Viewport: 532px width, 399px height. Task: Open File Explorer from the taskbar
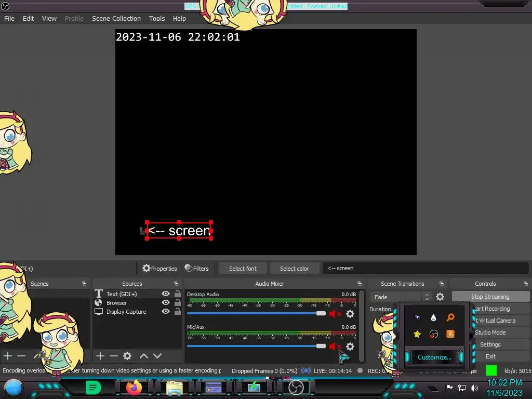click(175, 388)
